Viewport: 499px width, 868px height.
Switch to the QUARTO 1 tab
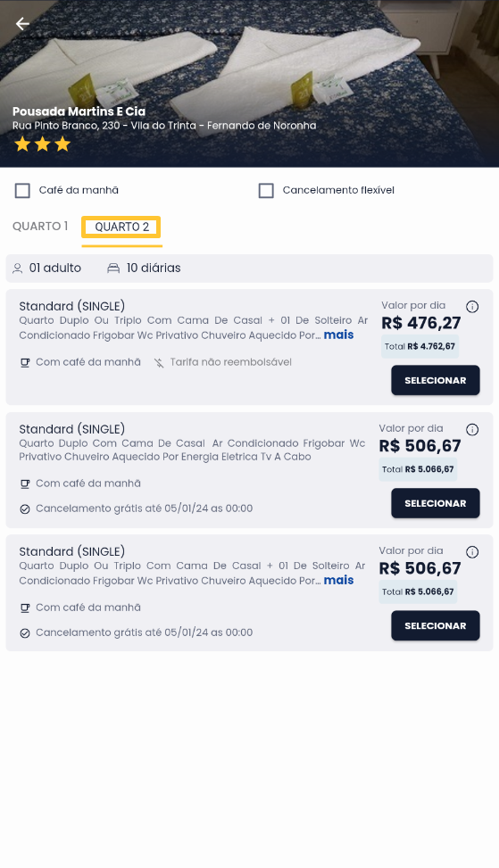coord(40,227)
